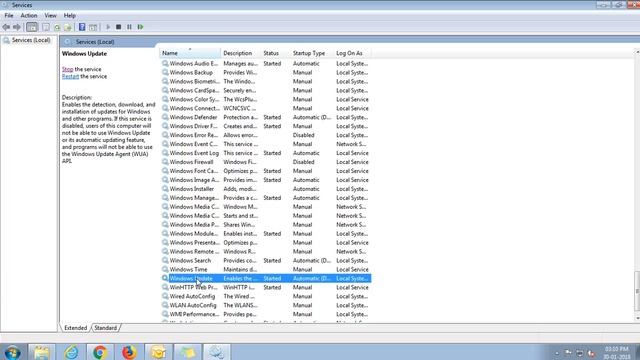Launch Firefox from the taskbar
Viewport: 640px width, 360px height.
point(129,352)
